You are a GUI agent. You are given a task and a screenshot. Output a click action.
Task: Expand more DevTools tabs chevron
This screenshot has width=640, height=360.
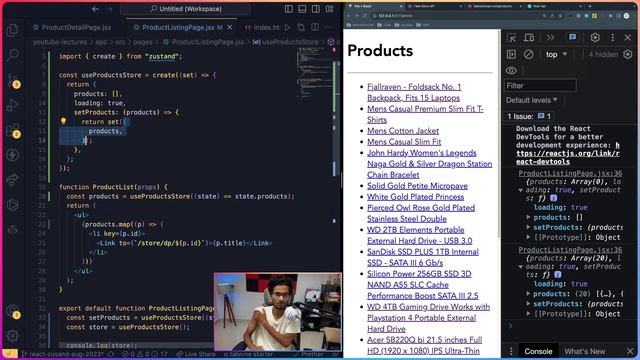pos(550,38)
